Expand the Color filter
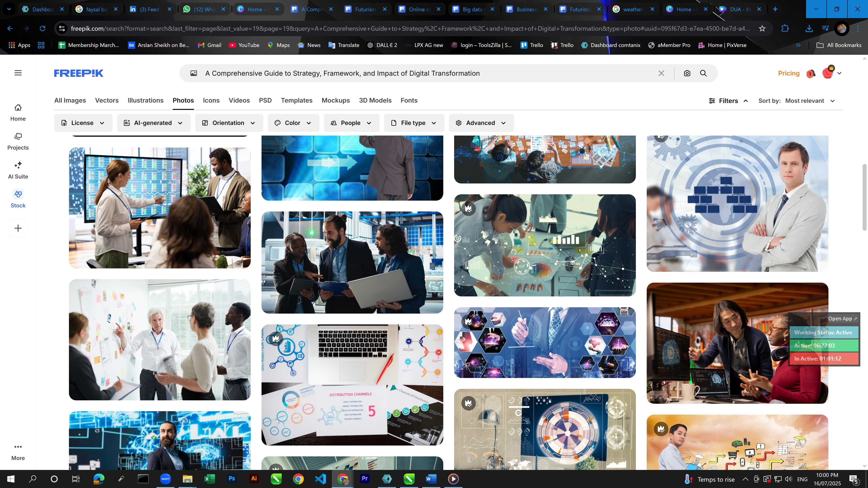Screen dimensions: 868x488 (x=293, y=123)
